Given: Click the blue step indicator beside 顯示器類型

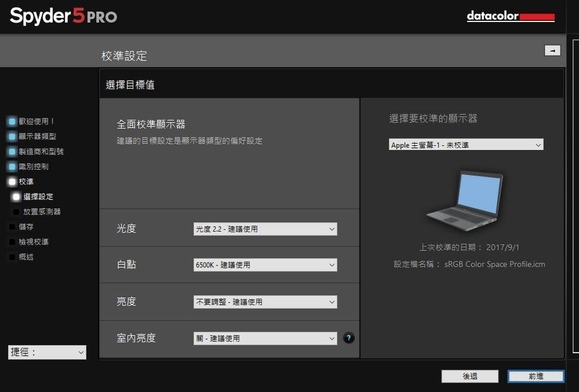Looking at the screenshot, I should tap(12, 137).
